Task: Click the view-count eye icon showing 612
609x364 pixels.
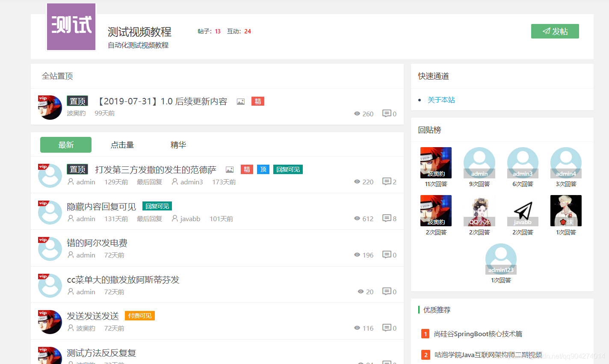Action: click(x=357, y=219)
